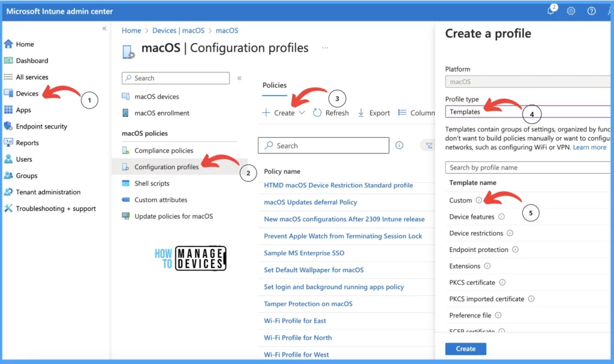Screen dimensions: 614x364
Task: Open Compliance policies menu item
Action: pyautogui.click(x=164, y=151)
